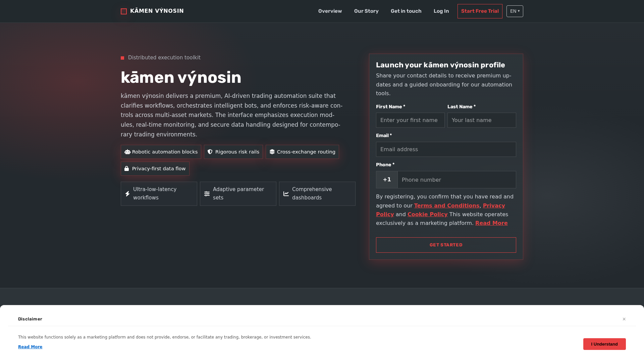The height and width of the screenshot is (362, 644).
Task: Focus the Email address field
Action: (x=446, y=149)
